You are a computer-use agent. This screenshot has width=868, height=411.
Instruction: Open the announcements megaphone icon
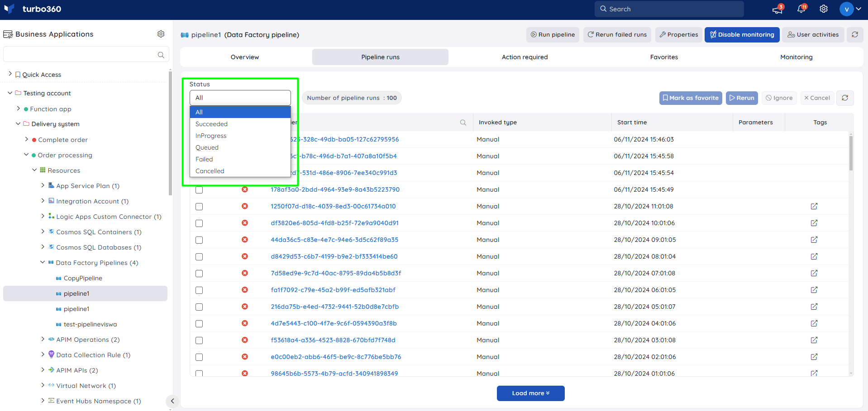tap(777, 9)
